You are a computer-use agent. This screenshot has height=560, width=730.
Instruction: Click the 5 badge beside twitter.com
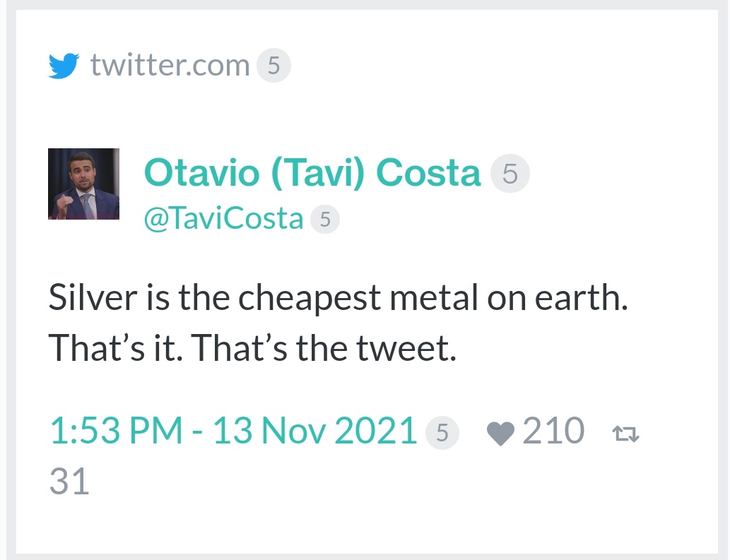click(x=273, y=65)
